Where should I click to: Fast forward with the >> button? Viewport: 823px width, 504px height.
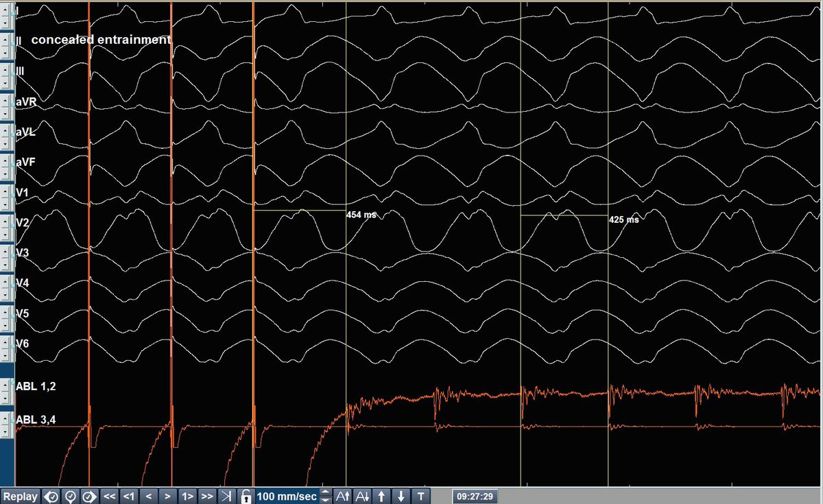coord(206,496)
